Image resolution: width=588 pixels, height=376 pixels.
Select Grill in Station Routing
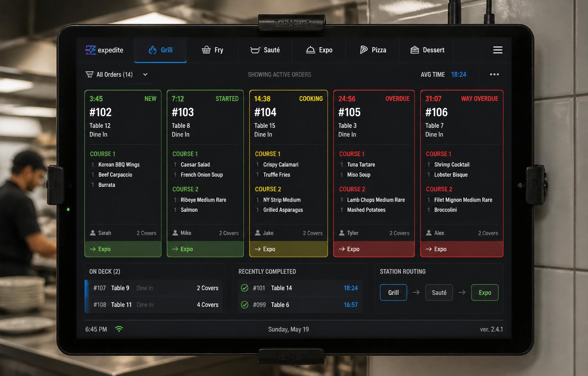tap(393, 293)
